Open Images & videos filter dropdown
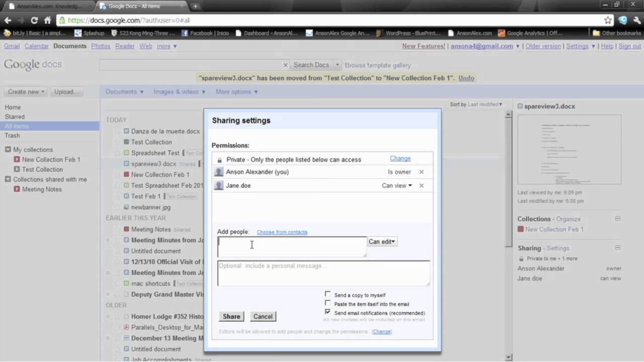Screen dimensions: 644x362 (180, 92)
